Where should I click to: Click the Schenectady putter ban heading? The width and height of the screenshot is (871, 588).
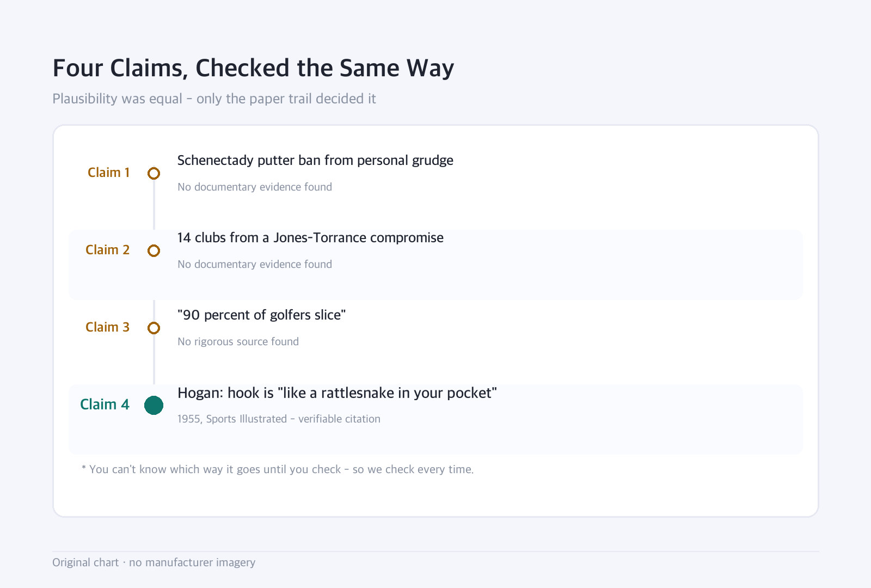point(315,161)
